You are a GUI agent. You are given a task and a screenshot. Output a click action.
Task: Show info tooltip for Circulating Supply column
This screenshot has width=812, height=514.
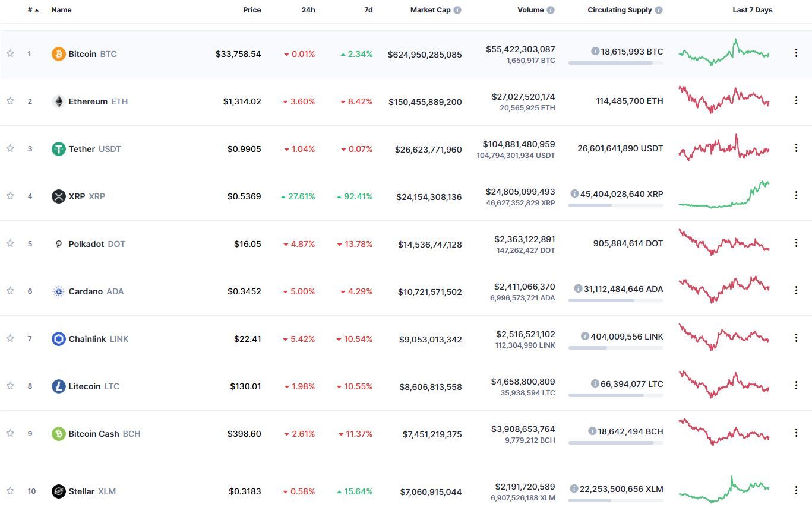[x=659, y=10]
